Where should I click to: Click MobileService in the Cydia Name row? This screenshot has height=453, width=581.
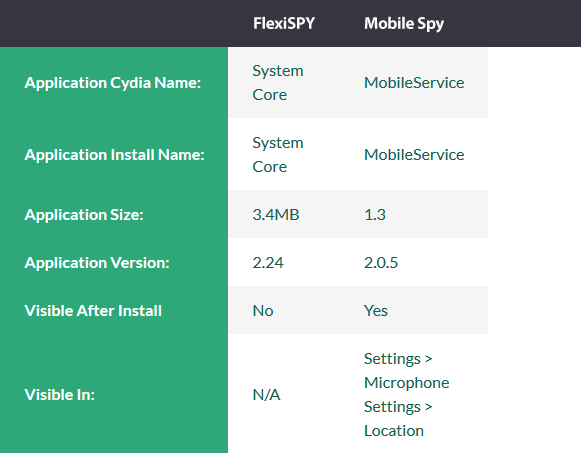[x=414, y=83]
